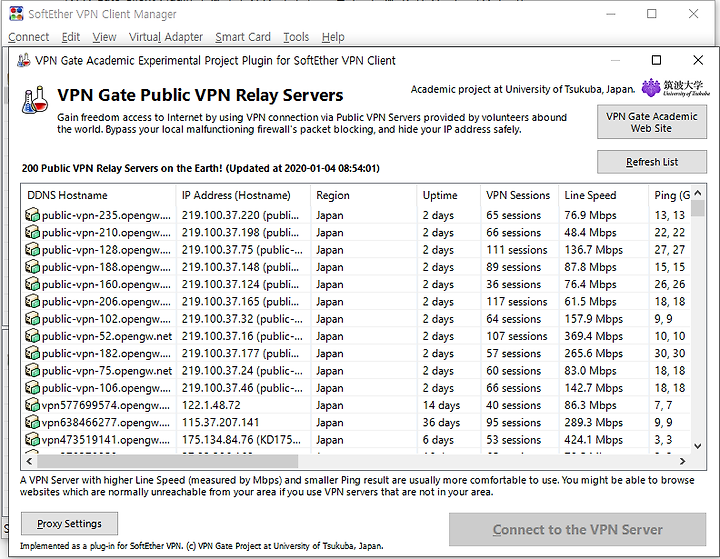Click server icon for vpn577699574 row
The height and width of the screenshot is (559, 720).
coord(32,405)
